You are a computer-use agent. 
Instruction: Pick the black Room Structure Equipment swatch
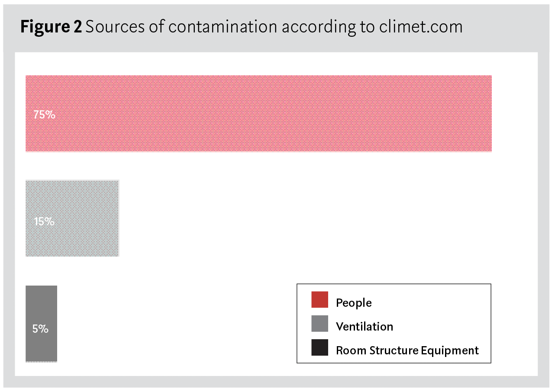click(x=319, y=348)
